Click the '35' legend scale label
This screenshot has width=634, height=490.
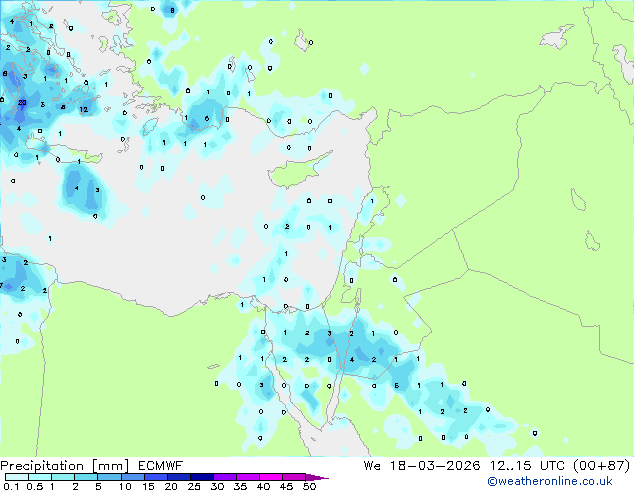click(x=240, y=486)
